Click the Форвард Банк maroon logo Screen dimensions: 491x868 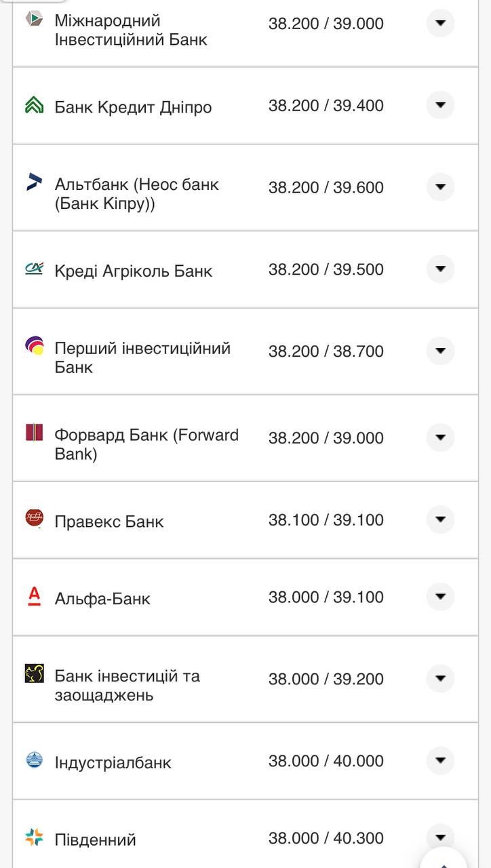[x=35, y=433]
